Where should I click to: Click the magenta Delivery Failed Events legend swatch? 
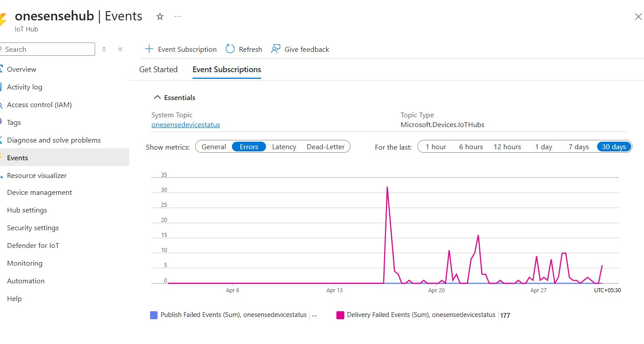tap(340, 315)
